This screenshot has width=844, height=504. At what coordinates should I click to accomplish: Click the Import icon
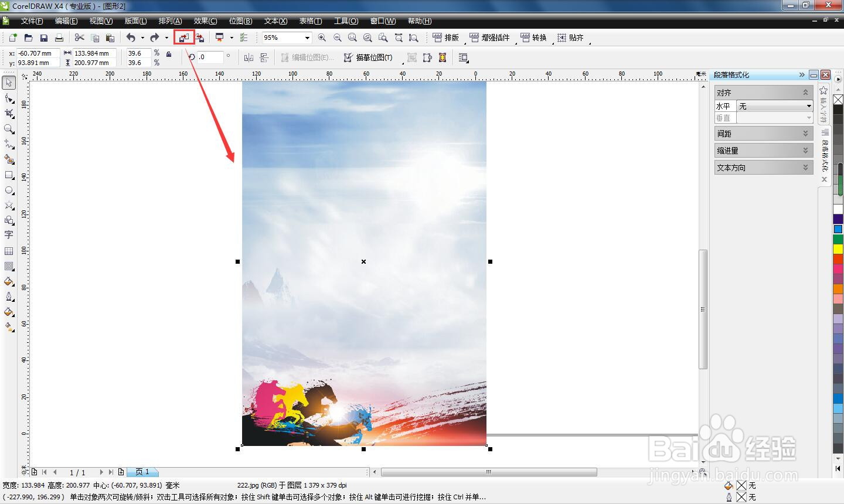pyautogui.click(x=184, y=38)
